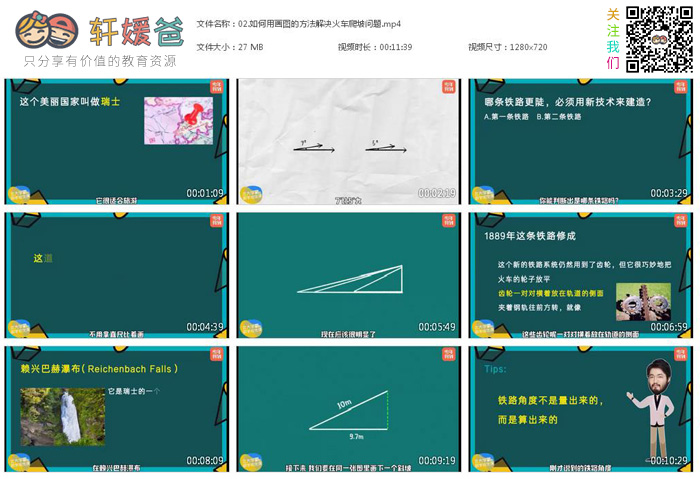
Task: Click the Switzerland map with red pushpin
Action: 179,121
